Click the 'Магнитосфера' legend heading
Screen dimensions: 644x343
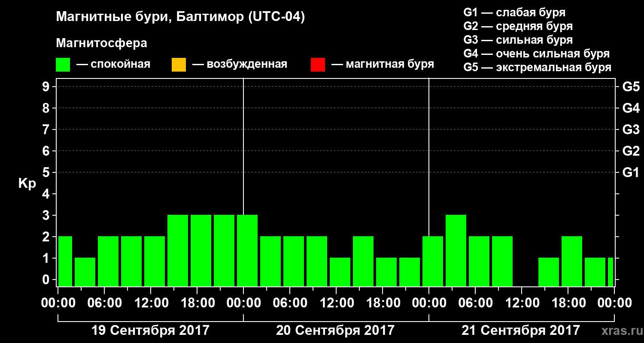coord(101,43)
